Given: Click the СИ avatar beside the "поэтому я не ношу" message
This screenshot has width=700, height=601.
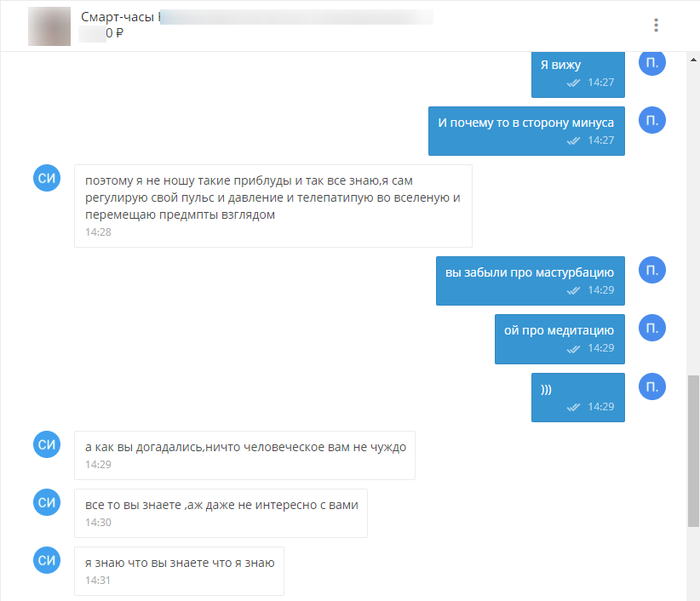Looking at the screenshot, I should pos(47,178).
